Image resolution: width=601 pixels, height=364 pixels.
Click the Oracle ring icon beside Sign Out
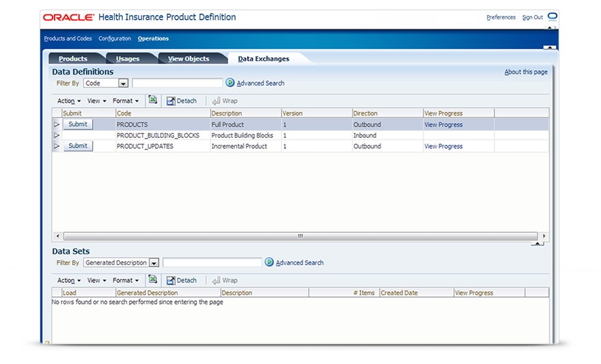553,16
